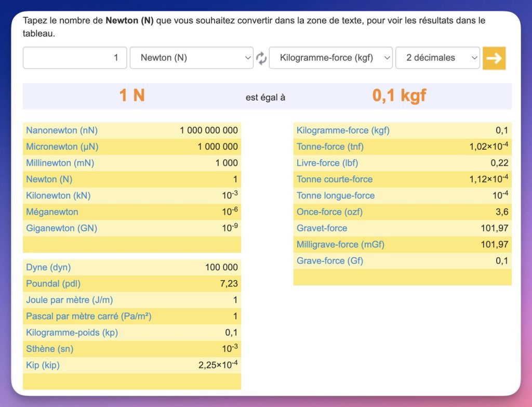Open the Livre-force (lbf) link

pyautogui.click(x=327, y=163)
